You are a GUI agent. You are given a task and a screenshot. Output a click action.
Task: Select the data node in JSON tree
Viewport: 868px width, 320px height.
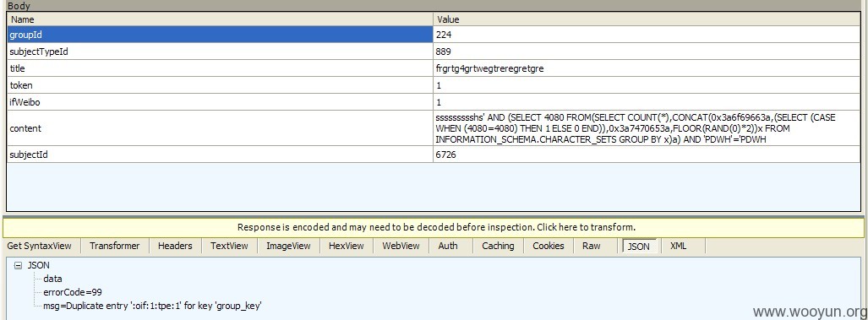click(52, 279)
